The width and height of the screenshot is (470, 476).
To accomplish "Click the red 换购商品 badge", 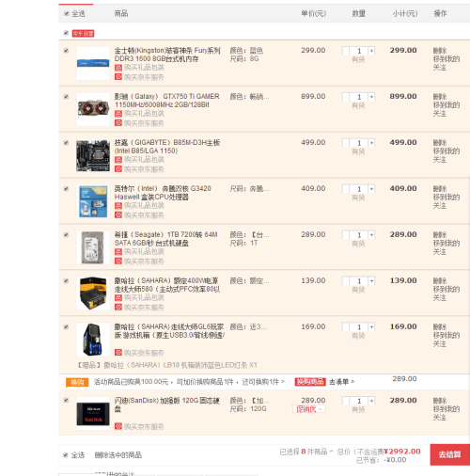I will tap(310, 382).
